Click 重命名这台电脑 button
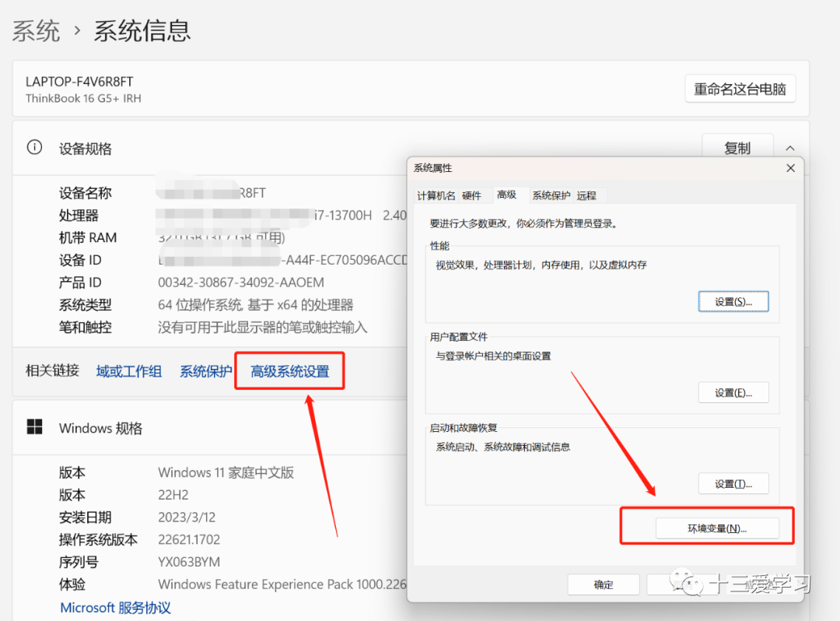This screenshot has height=621, width=840. pos(740,88)
